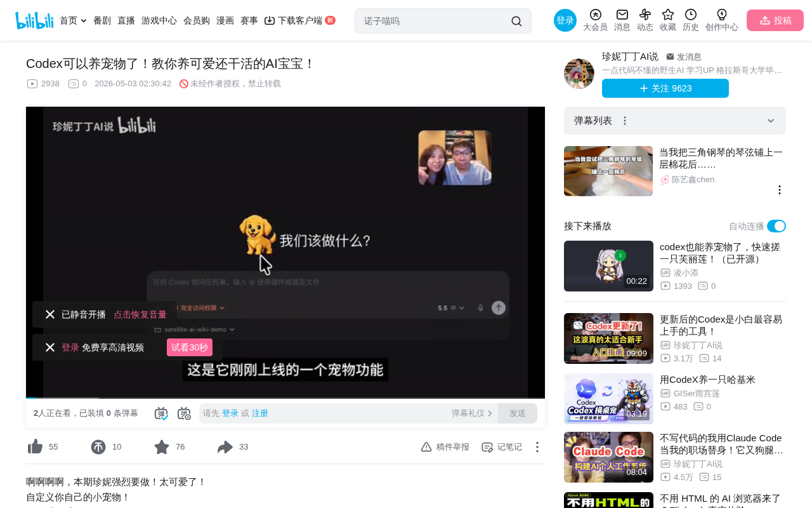Image resolution: width=812 pixels, height=508 pixels.
Task: Open 漫画 nav item
Action: [225, 20]
